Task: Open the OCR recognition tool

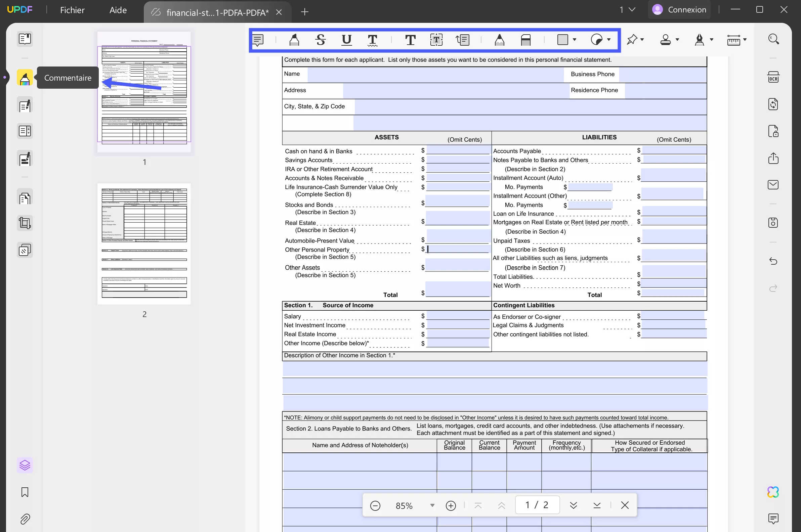Action: click(x=773, y=77)
